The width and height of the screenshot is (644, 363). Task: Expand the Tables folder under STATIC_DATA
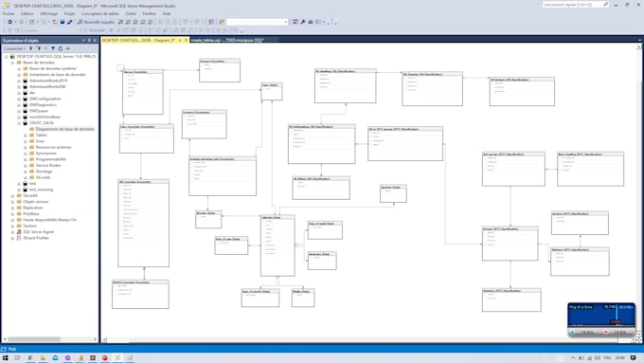26,136
